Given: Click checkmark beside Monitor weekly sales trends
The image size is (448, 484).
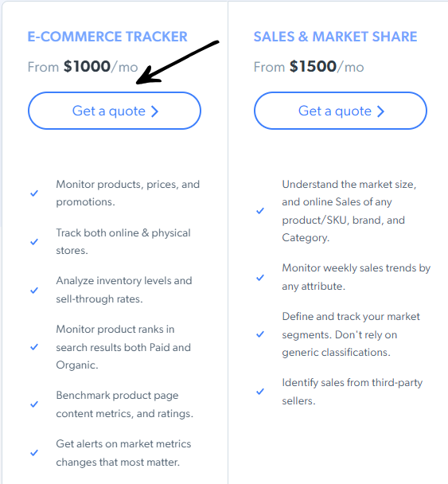Looking at the screenshot, I should [x=260, y=278].
